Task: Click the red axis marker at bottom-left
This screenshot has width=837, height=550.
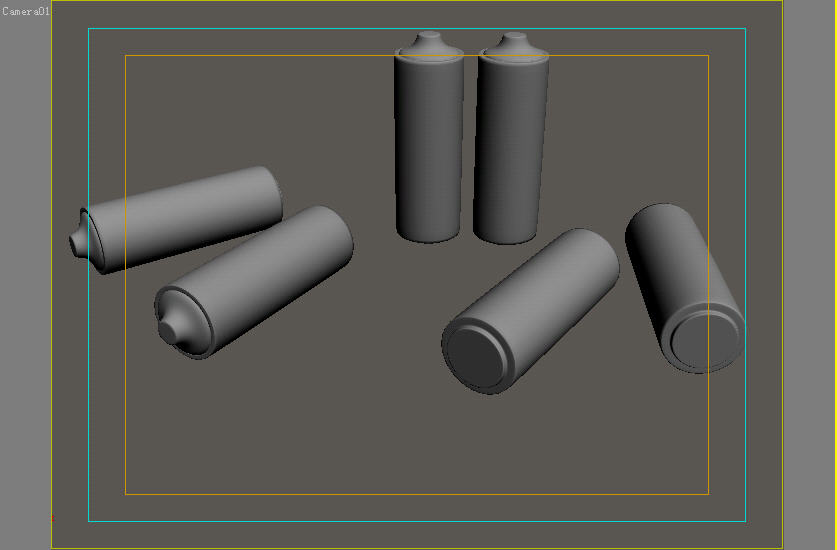Action: (52, 519)
